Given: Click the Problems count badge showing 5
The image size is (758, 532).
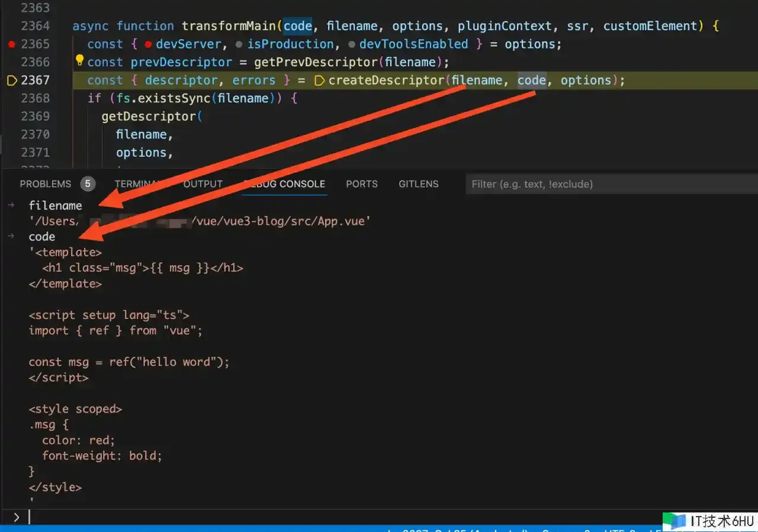Looking at the screenshot, I should tap(88, 184).
